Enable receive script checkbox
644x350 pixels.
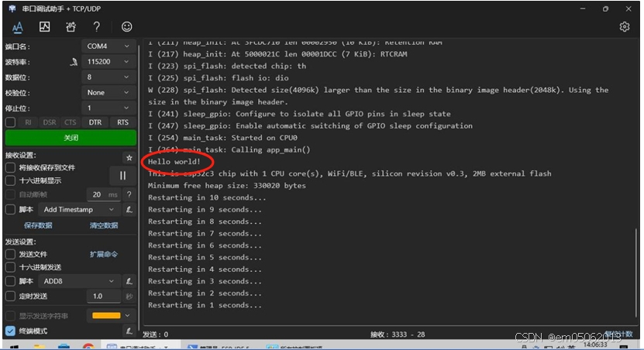pos(11,210)
